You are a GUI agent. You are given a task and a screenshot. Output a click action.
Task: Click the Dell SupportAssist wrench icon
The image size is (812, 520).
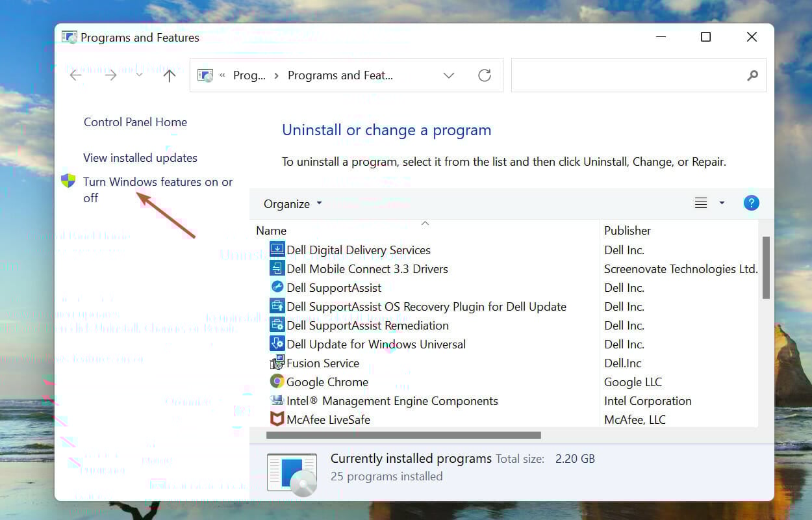277,287
